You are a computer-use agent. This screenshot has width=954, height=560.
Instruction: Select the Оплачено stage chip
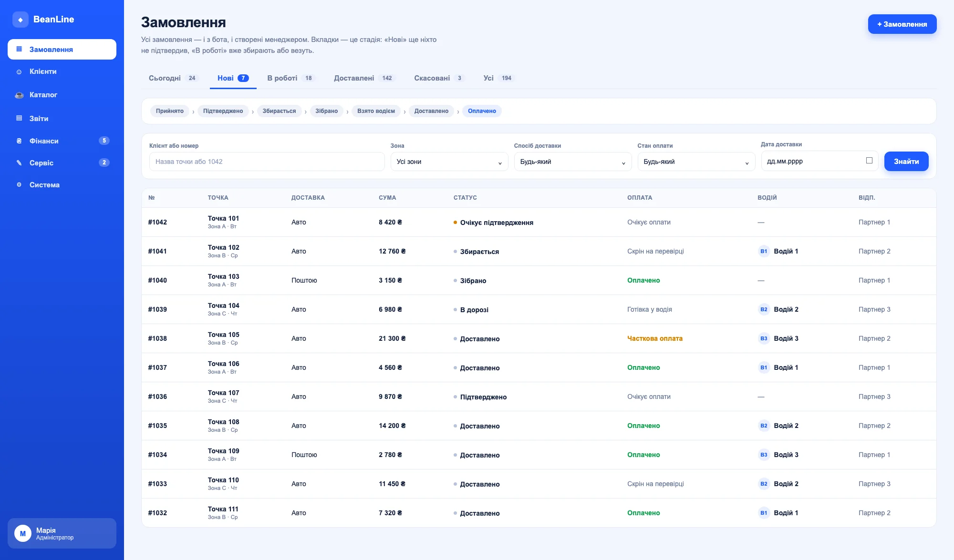click(x=482, y=111)
